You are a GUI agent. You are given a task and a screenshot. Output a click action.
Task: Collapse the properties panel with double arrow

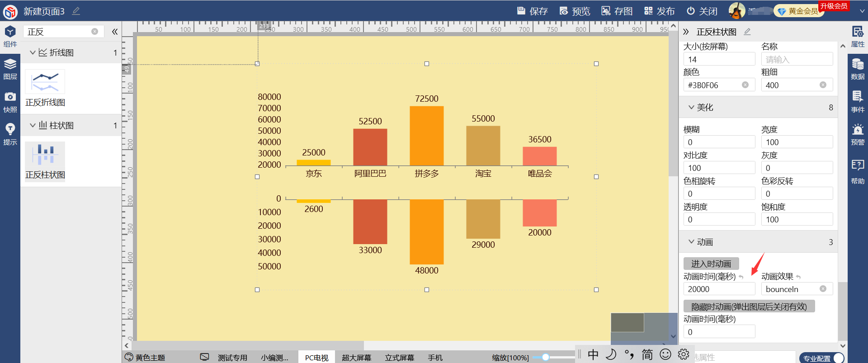click(686, 32)
